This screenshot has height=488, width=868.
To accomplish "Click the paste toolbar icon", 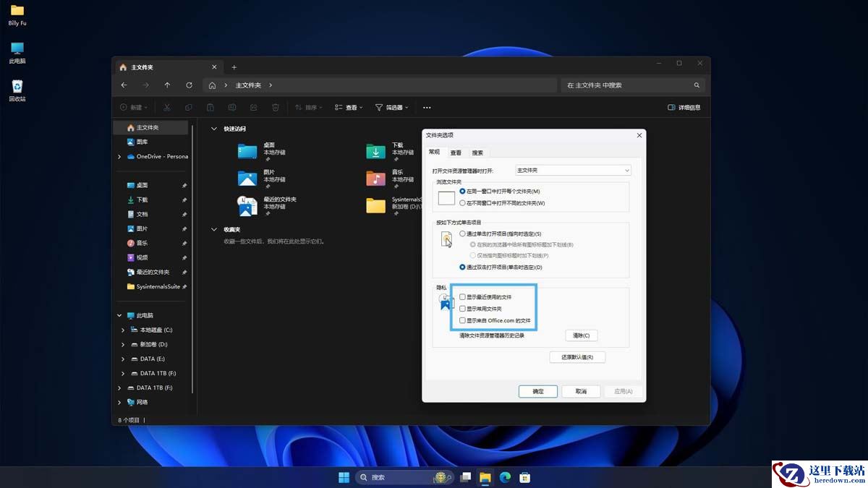I will pyautogui.click(x=210, y=108).
